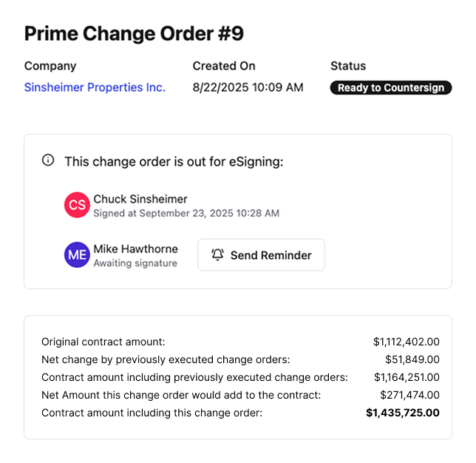Image resolution: width=476 pixels, height=463 pixels.
Task: Click the Ready to Countersign status badge
Action: click(390, 88)
